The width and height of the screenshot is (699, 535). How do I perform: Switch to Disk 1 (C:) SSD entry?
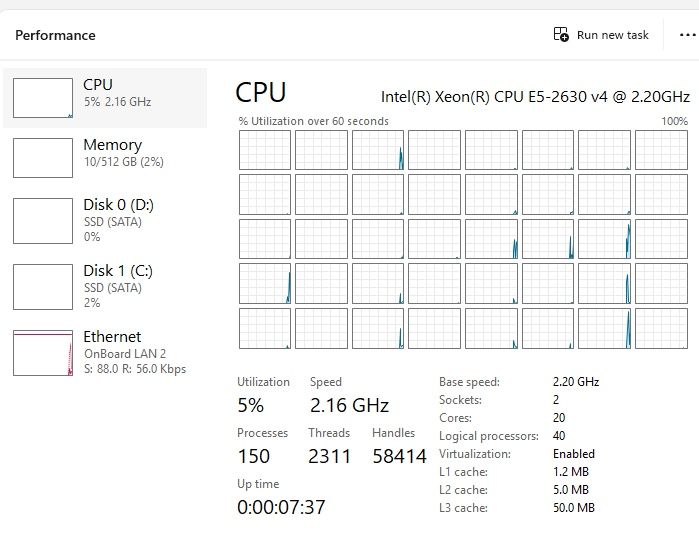[105, 287]
